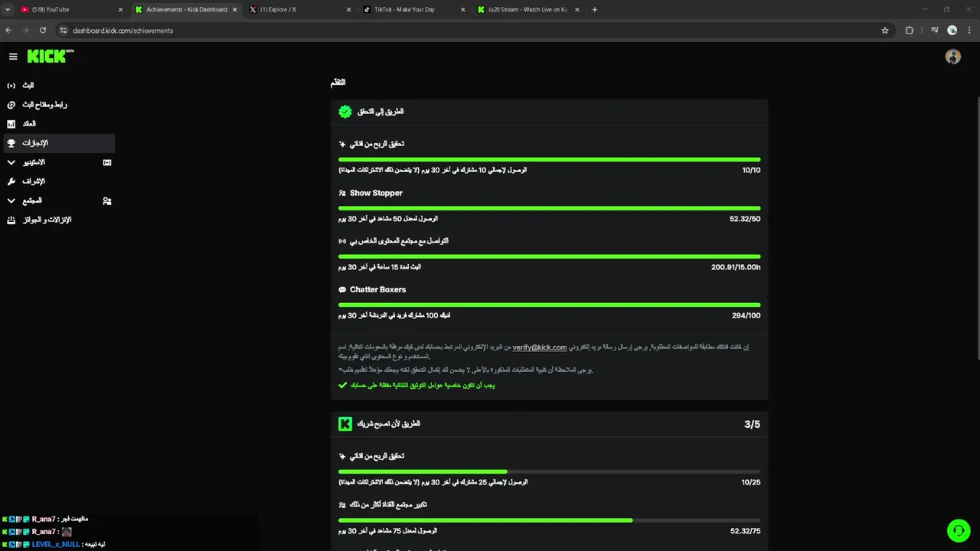Click the verify@kick.com email link

539,347
